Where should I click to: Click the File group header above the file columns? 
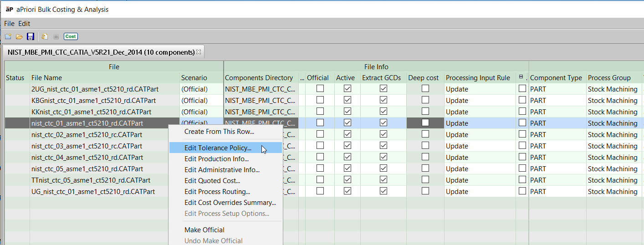[114, 67]
